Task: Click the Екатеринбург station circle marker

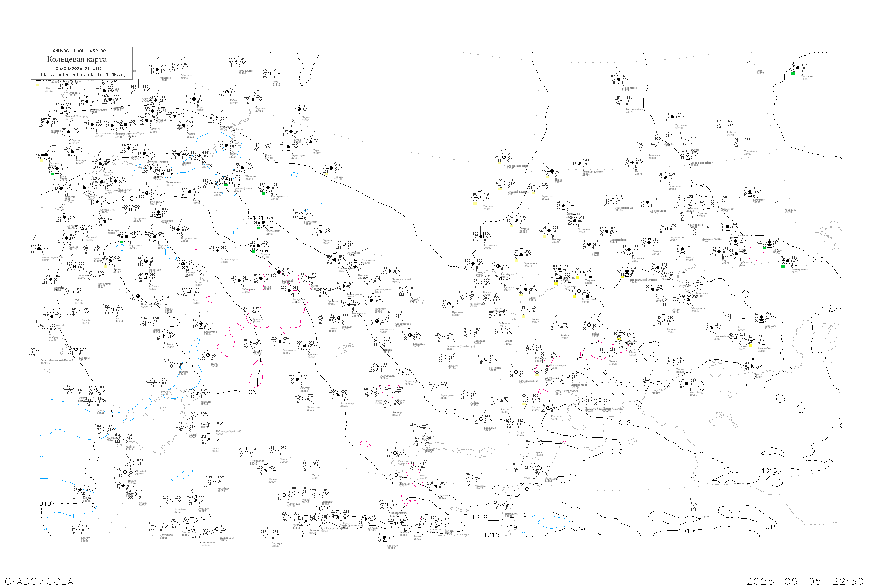Action: (x=268, y=188)
